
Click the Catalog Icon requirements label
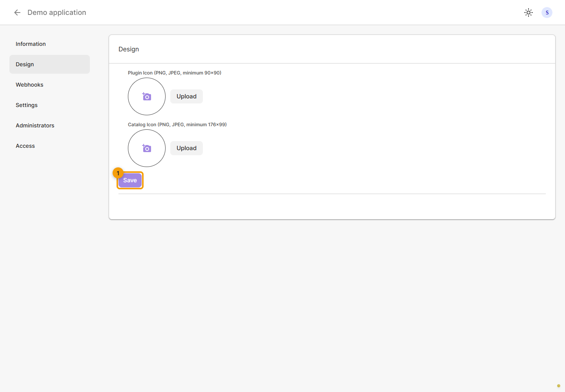(177, 125)
